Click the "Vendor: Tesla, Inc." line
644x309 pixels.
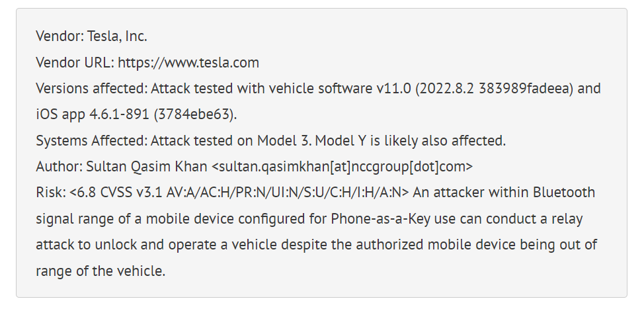(91, 37)
